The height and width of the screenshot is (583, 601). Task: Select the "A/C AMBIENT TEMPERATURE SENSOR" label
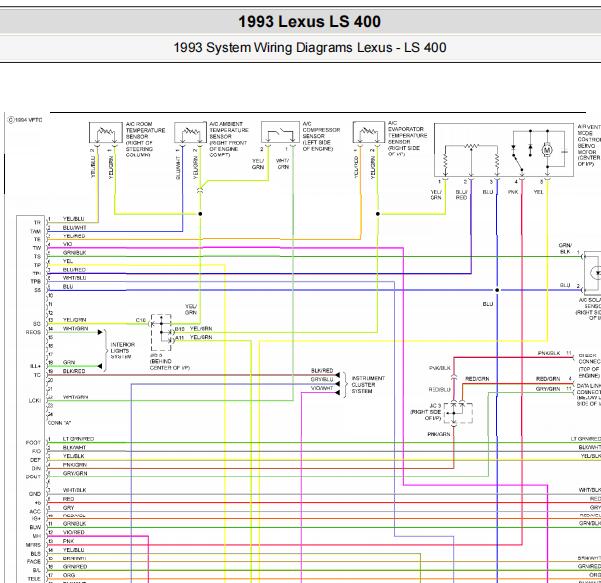(229, 140)
